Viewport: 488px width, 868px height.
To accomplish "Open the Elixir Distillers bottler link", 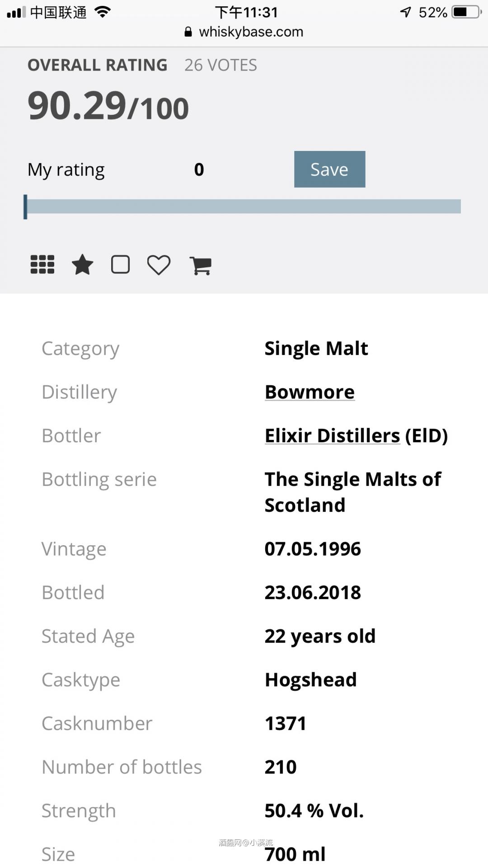I will [333, 436].
